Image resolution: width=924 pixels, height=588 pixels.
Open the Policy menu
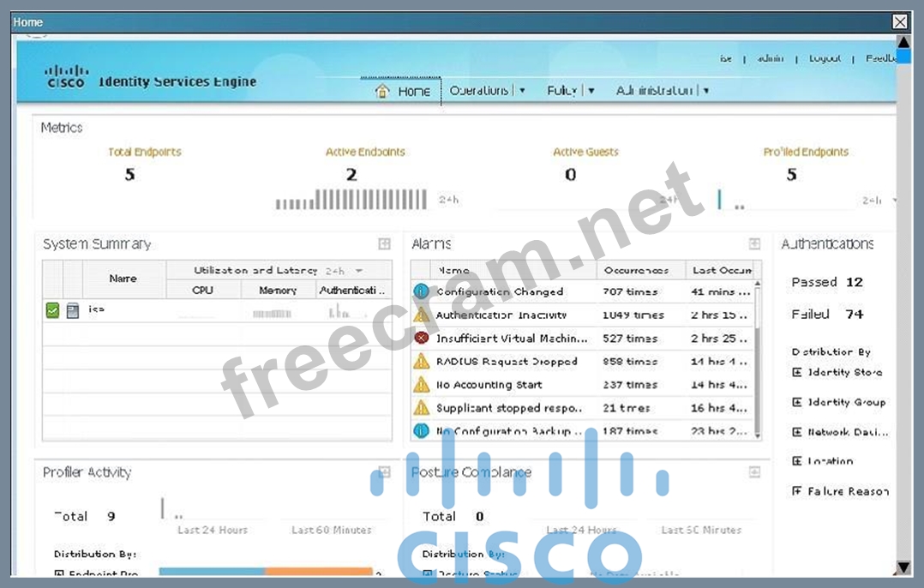click(570, 90)
